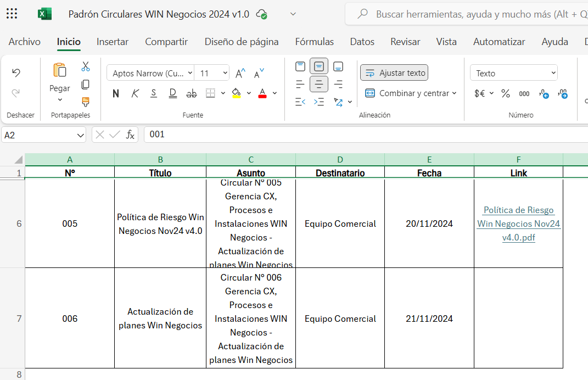Increase indent icon in Alineación
The height and width of the screenshot is (380, 588).
[319, 102]
